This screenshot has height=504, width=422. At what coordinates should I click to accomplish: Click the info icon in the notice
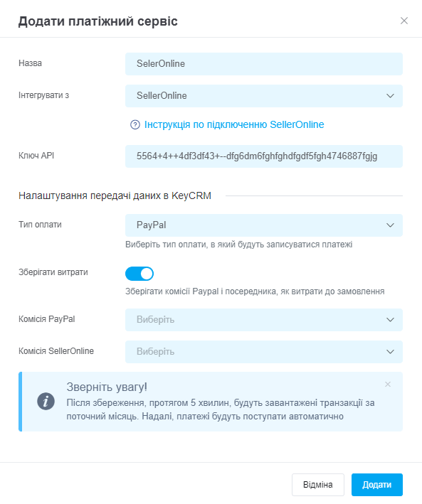pos(46,402)
